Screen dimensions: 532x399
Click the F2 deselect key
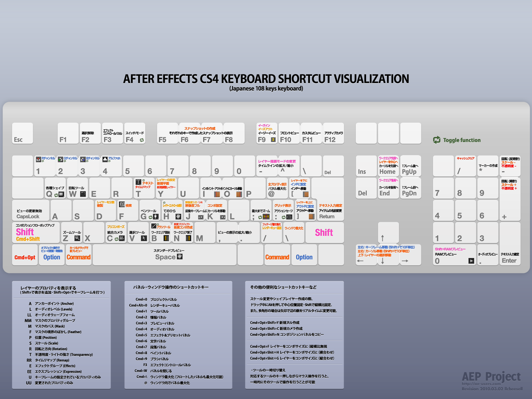click(x=90, y=133)
